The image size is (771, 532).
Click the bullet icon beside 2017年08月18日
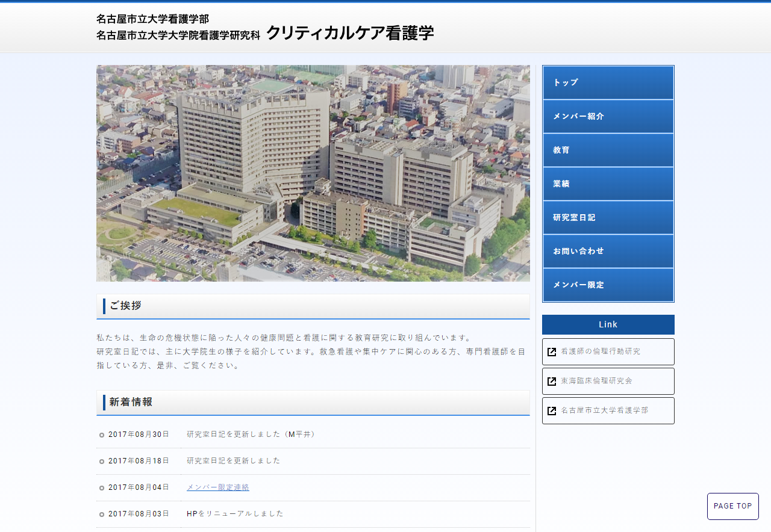[102, 462]
